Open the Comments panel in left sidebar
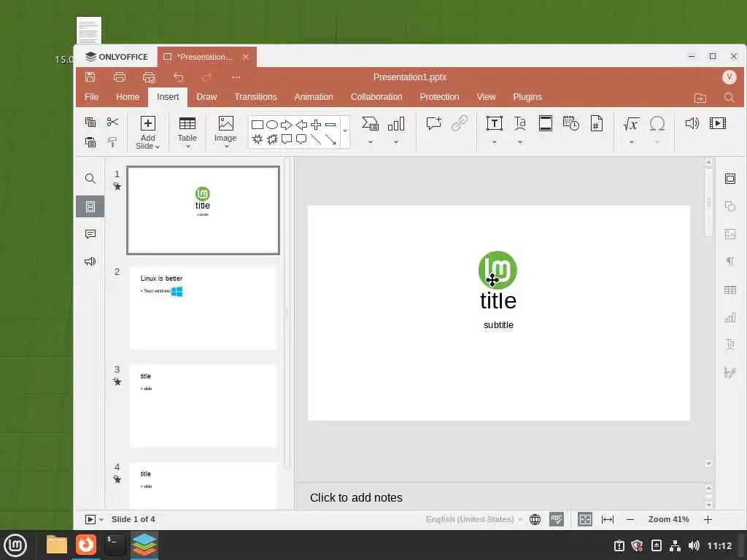The image size is (747, 560). tap(90, 234)
